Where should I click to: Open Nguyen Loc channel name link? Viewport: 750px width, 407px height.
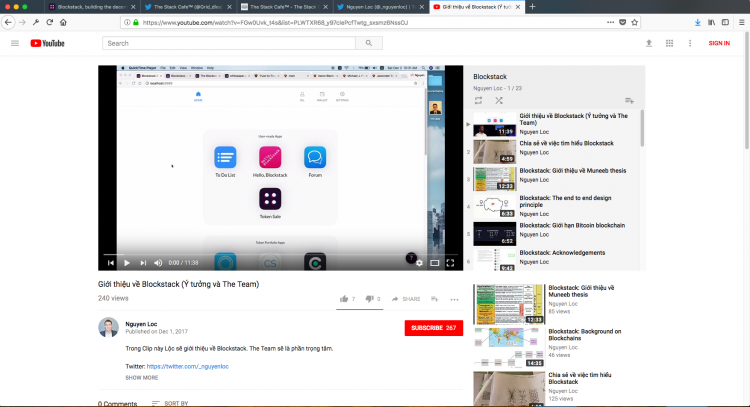[141, 324]
